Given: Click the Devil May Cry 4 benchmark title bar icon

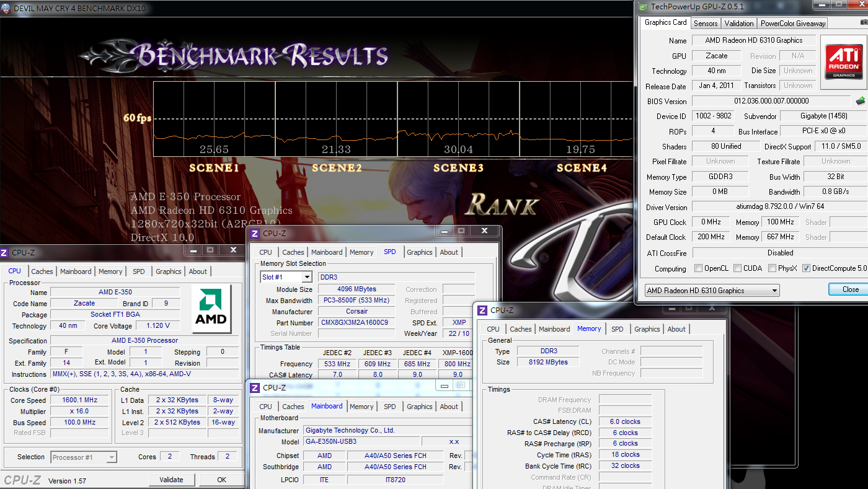Looking at the screenshot, I should (x=6, y=9).
